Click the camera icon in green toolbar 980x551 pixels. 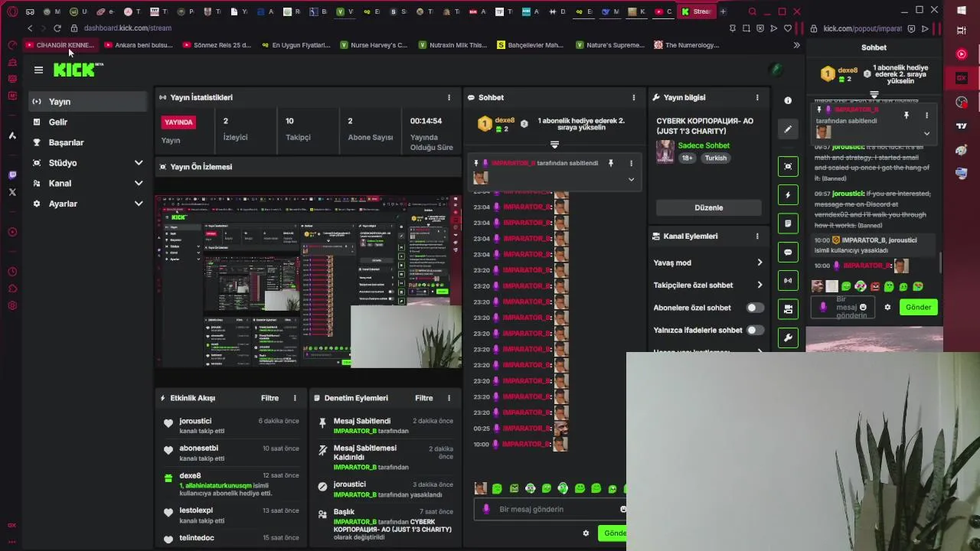(788, 309)
